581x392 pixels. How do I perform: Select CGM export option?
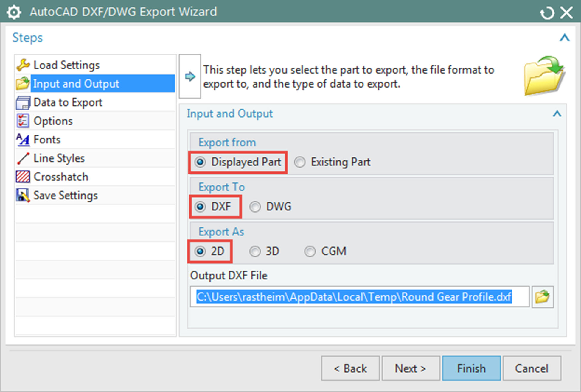click(310, 252)
